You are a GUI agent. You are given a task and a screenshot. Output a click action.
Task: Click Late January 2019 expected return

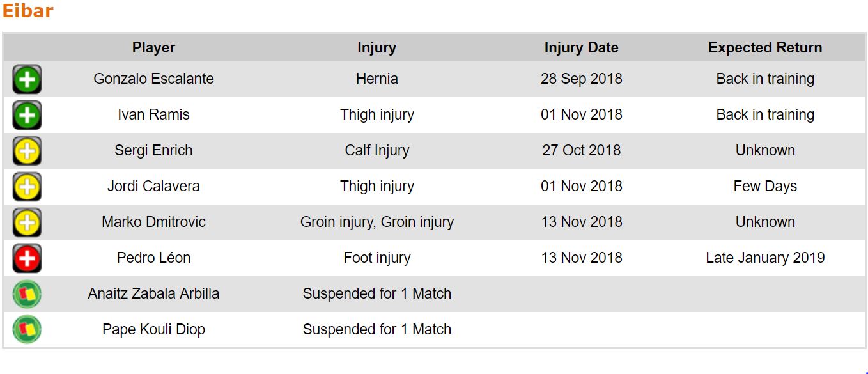click(x=765, y=258)
